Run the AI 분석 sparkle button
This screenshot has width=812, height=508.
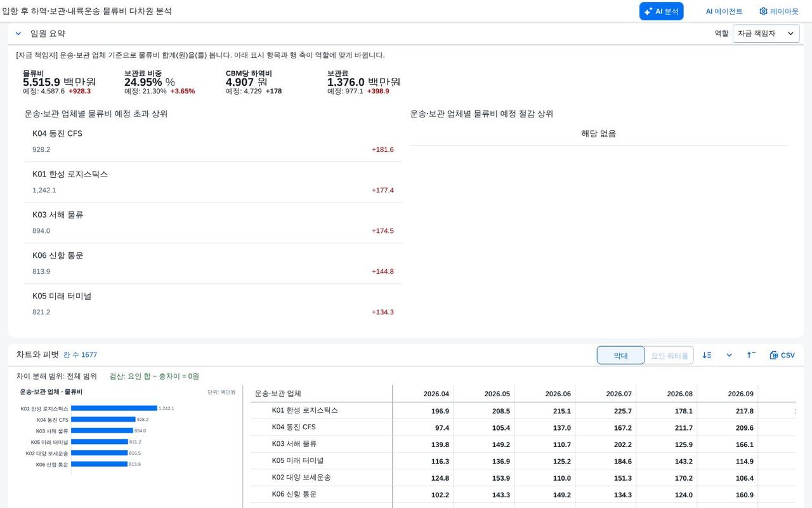click(661, 11)
